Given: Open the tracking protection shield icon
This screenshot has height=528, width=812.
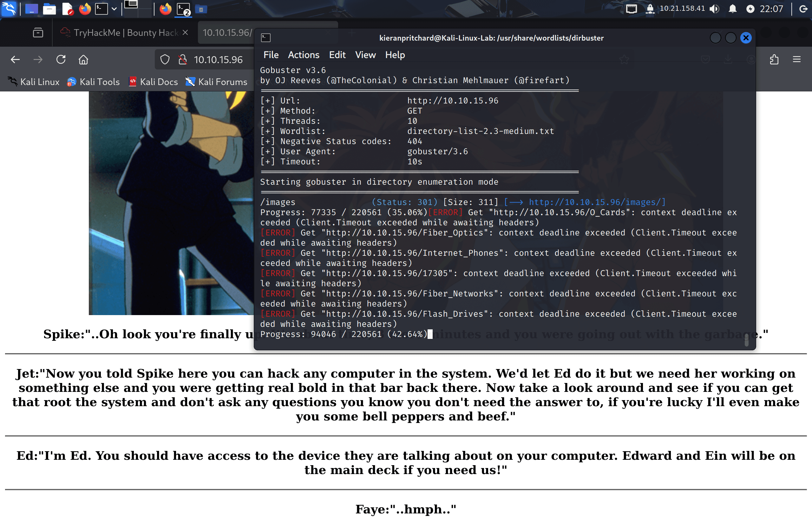Looking at the screenshot, I should [x=165, y=60].
